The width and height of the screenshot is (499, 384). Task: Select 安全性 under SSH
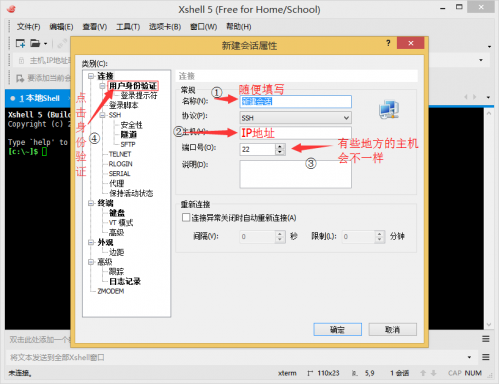pos(131,125)
